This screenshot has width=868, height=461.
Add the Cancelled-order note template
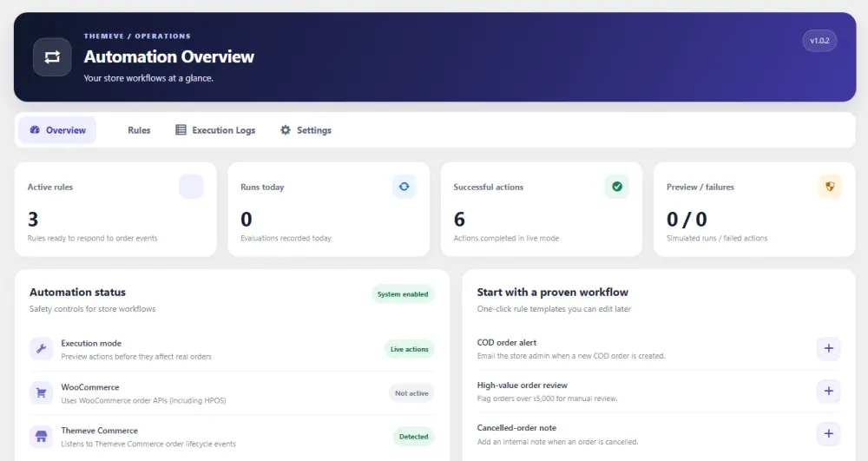(828, 434)
